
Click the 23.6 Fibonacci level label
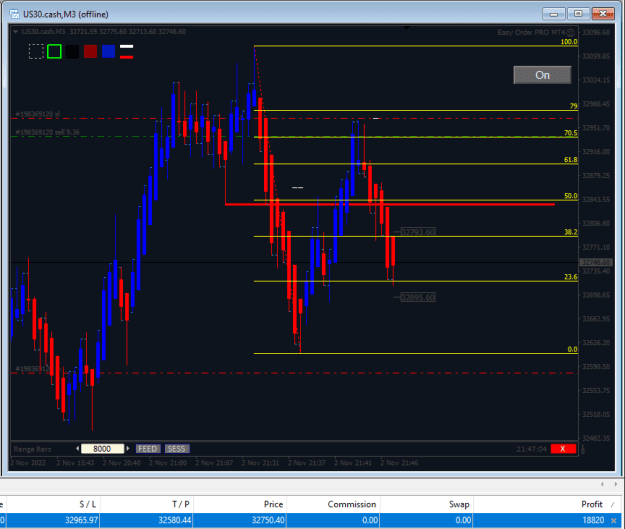570,277
